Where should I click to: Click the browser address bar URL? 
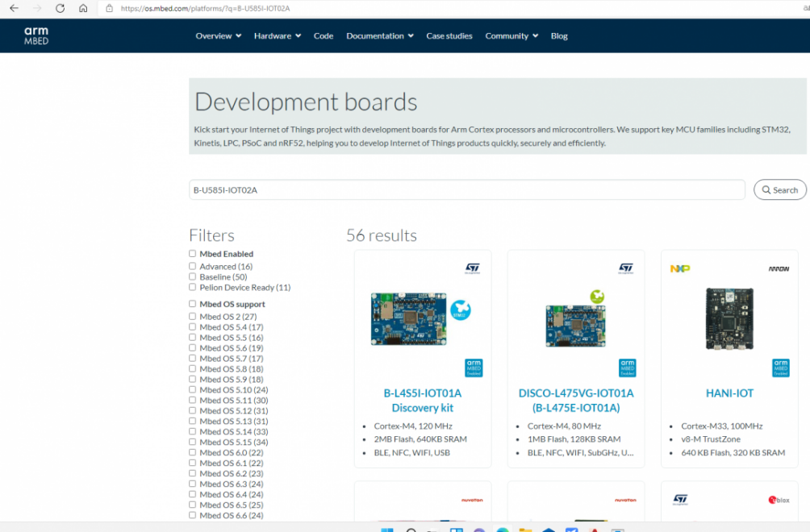(205, 8)
